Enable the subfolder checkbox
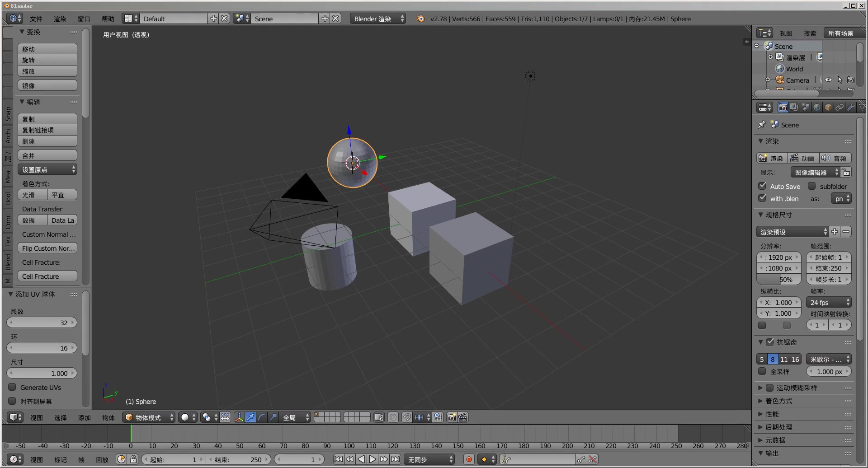Screen dimensions: 868x468 (x=812, y=186)
